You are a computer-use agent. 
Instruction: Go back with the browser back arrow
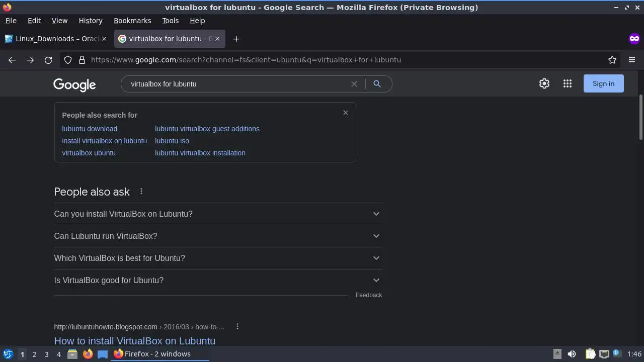pyautogui.click(x=12, y=60)
